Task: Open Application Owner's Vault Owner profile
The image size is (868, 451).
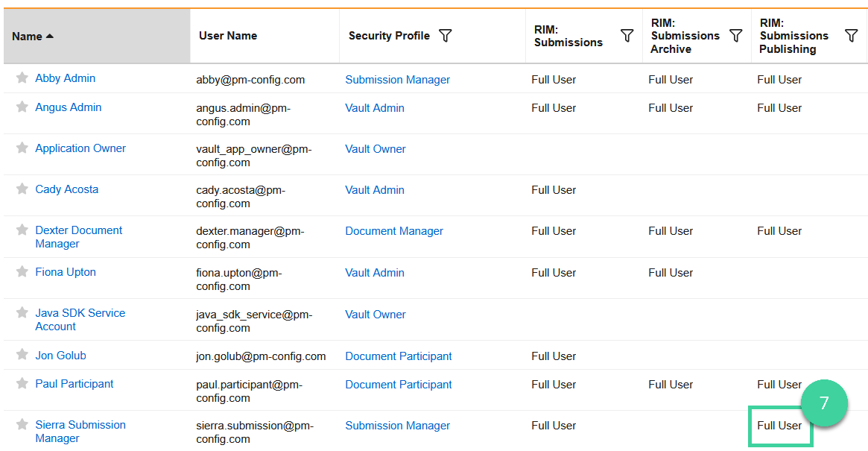Action: (376, 149)
